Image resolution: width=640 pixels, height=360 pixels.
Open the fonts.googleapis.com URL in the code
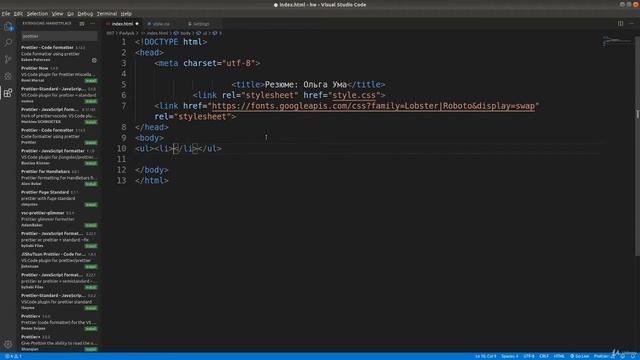click(373, 106)
